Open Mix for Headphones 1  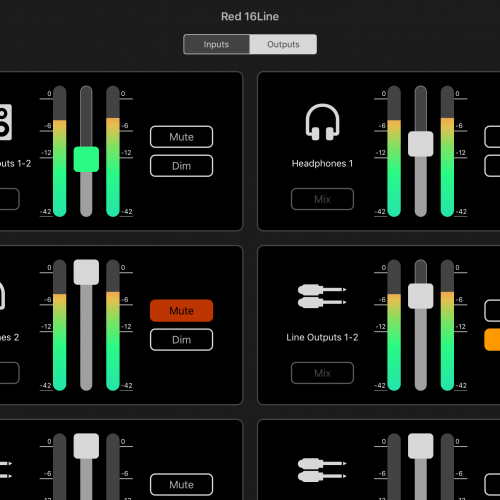322,199
